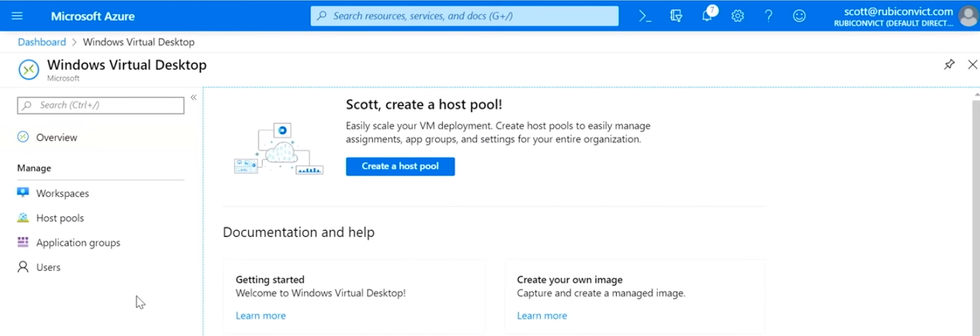The image size is (980, 336).
Task: Click the account avatar for scott@rubiconvict.com
Action: [x=968, y=16]
